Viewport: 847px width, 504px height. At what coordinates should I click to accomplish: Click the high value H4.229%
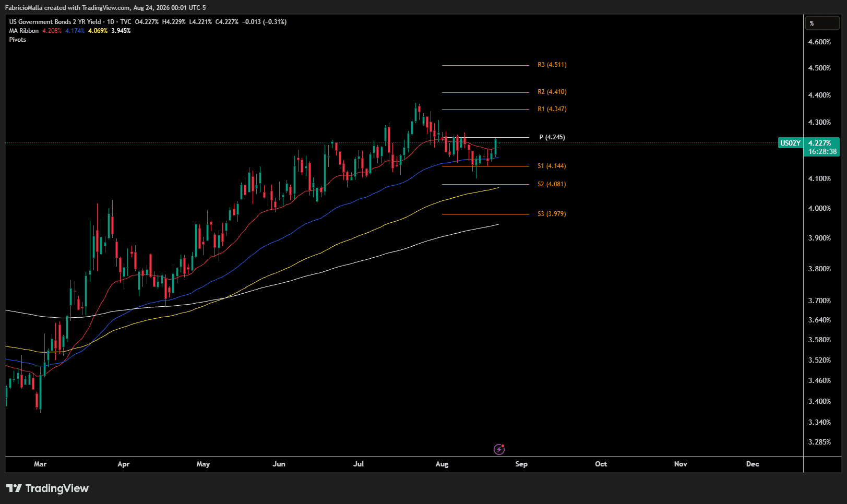click(x=174, y=22)
